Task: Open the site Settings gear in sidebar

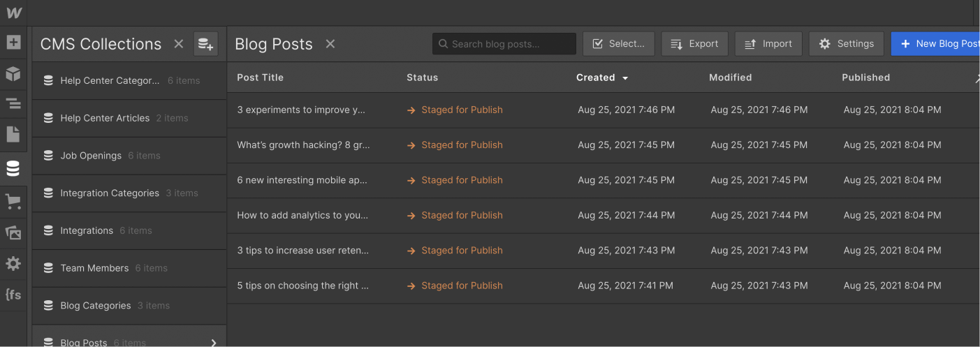Action: [13, 264]
